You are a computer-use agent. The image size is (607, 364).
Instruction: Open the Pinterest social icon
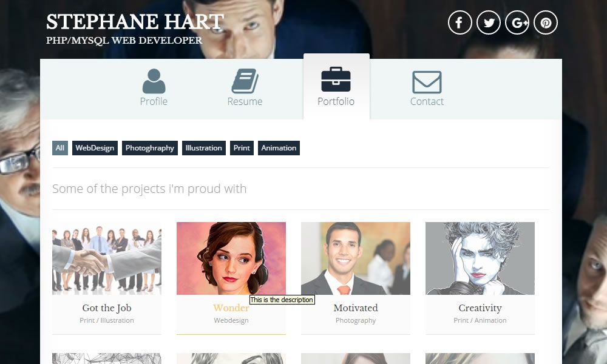pos(546,23)
